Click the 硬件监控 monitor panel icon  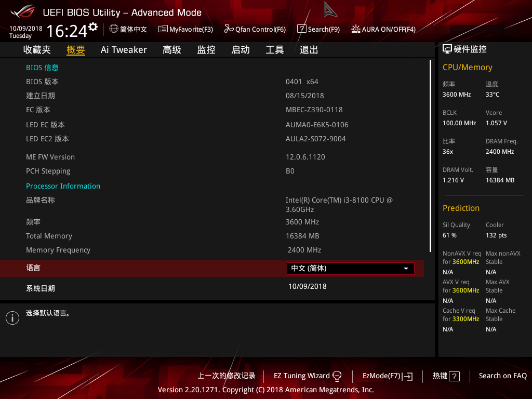446,48
